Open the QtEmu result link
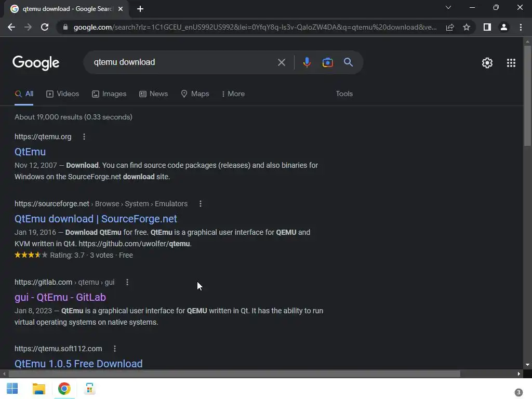 click(30, 152)
